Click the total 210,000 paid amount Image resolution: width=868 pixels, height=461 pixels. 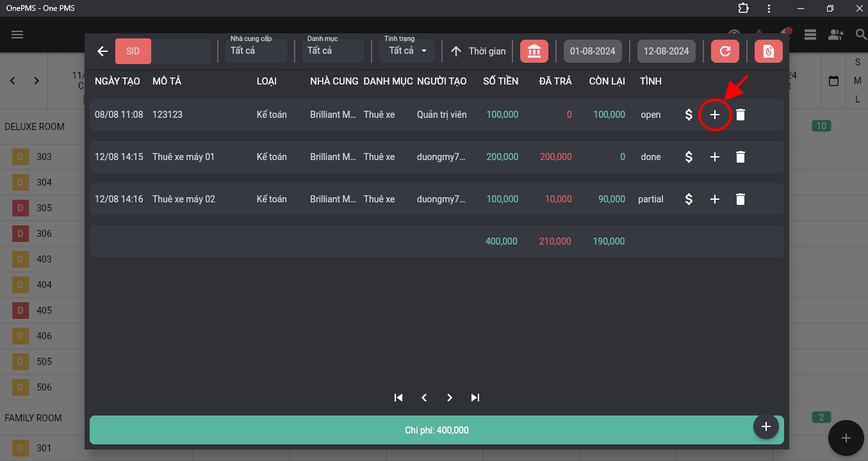tap(555, 241)
